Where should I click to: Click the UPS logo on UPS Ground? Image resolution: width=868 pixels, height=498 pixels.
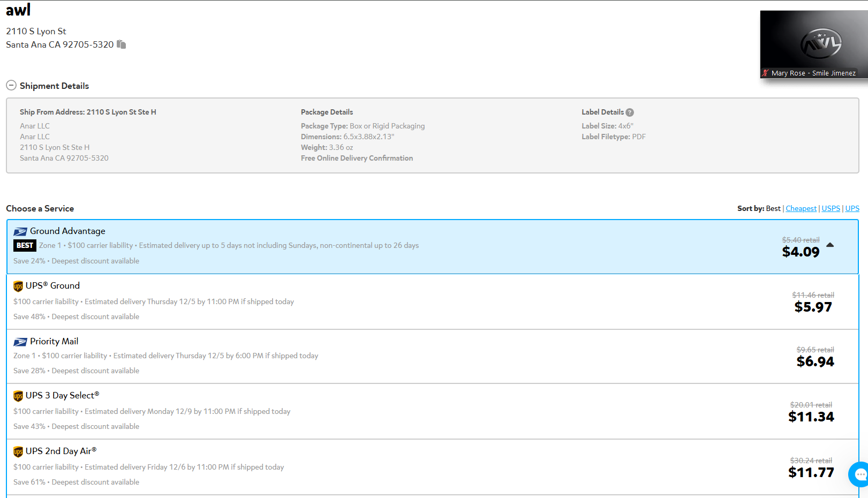18,286
